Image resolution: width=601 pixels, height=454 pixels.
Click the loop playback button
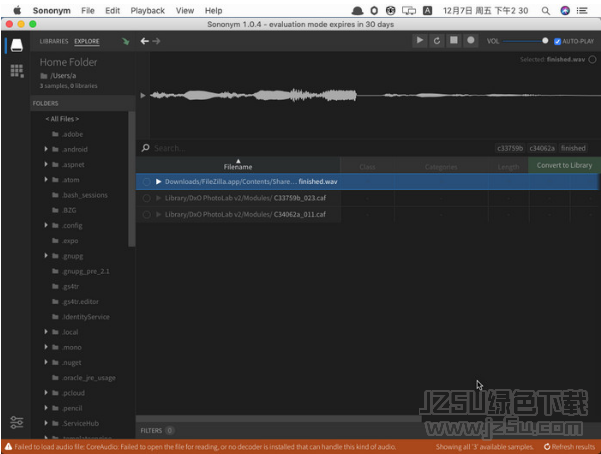(x=437, y=40)
